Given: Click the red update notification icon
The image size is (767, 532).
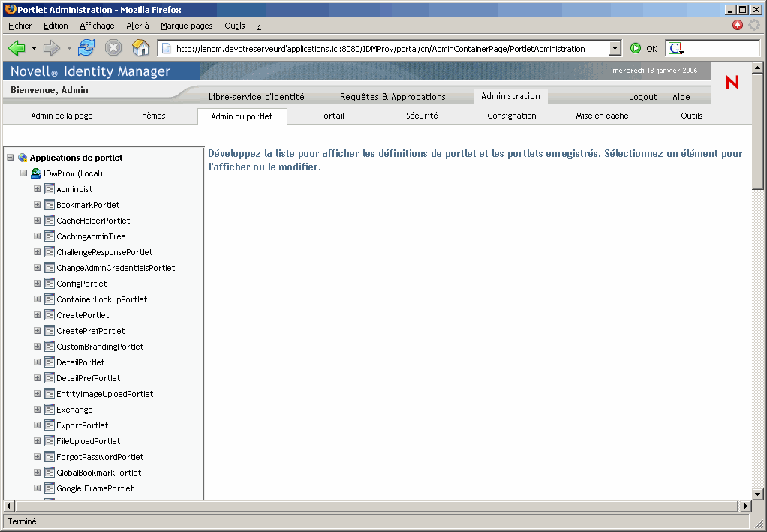Looking at the screenshot, I should (738, 25).
